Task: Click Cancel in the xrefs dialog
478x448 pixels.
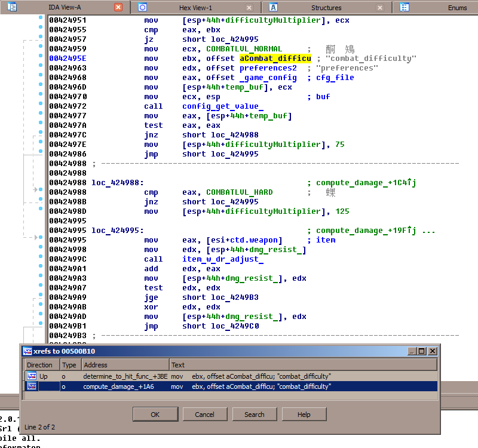Action: pos(204,415)
